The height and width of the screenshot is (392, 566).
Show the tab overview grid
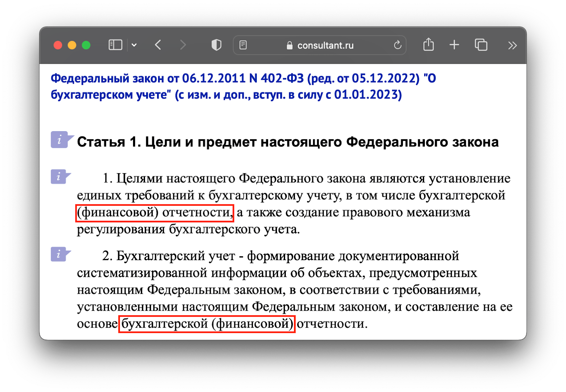[x=481, y=45]
